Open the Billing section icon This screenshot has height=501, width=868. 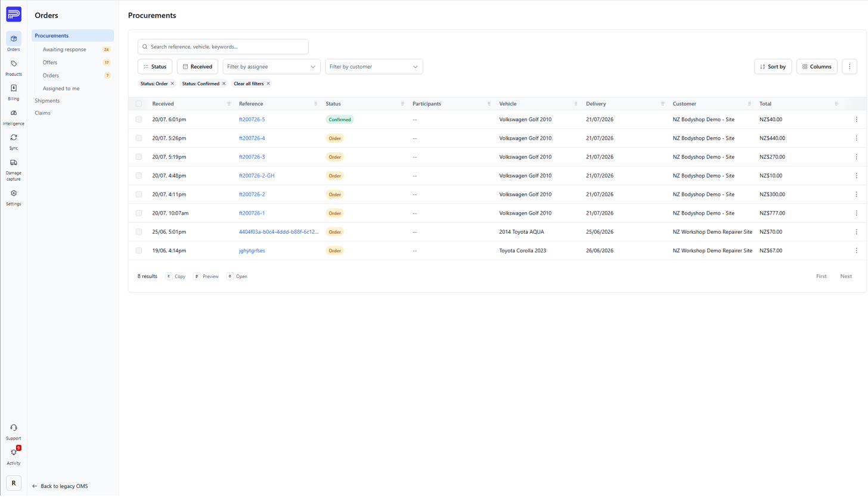pos(14,88)
